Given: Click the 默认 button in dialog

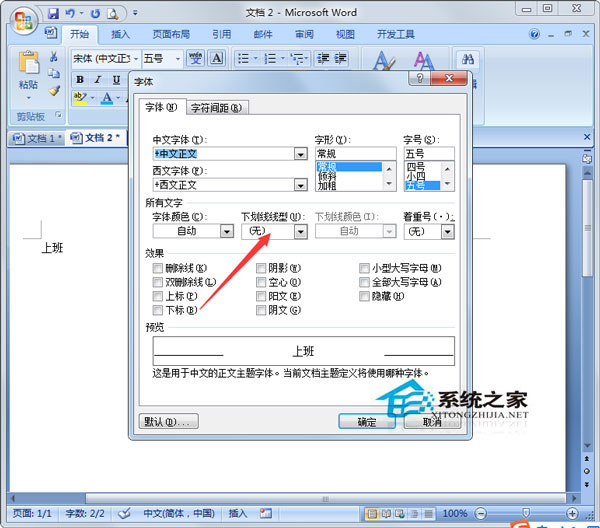Looking at the screenshot, I should click(x=168, y=422).
